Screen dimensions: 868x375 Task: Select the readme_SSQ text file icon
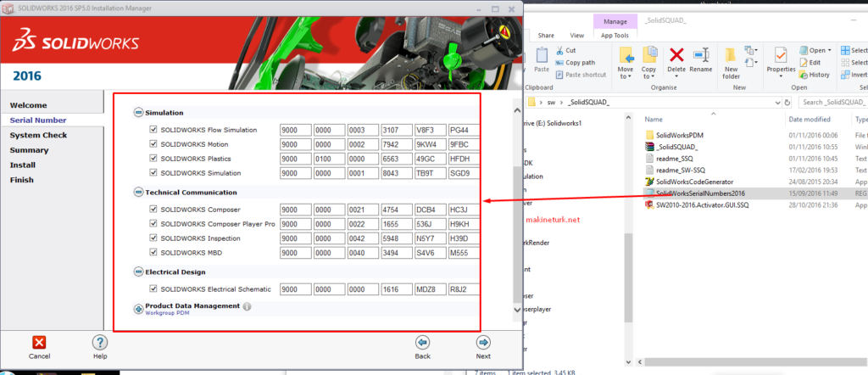650,159
